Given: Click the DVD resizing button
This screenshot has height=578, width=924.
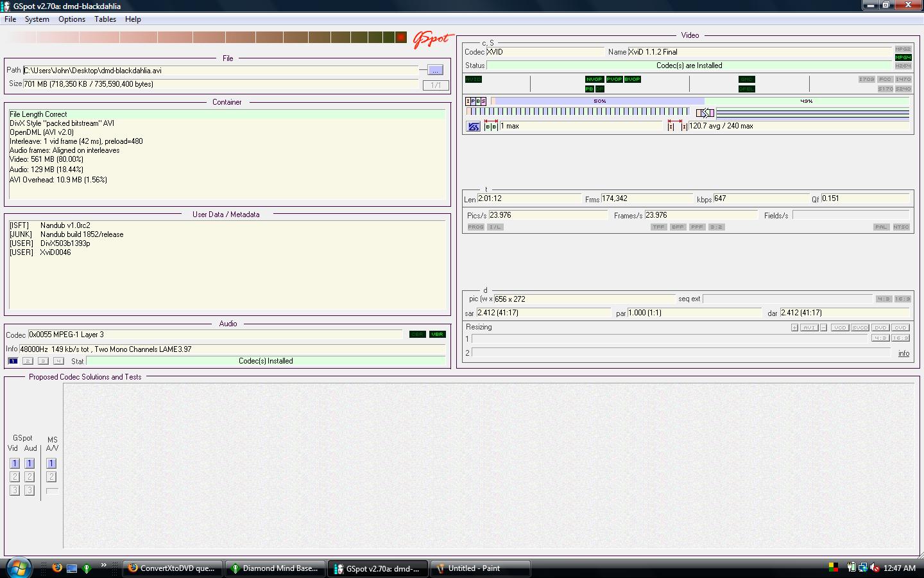Looking at the screenshot, I should coord(880,328).
